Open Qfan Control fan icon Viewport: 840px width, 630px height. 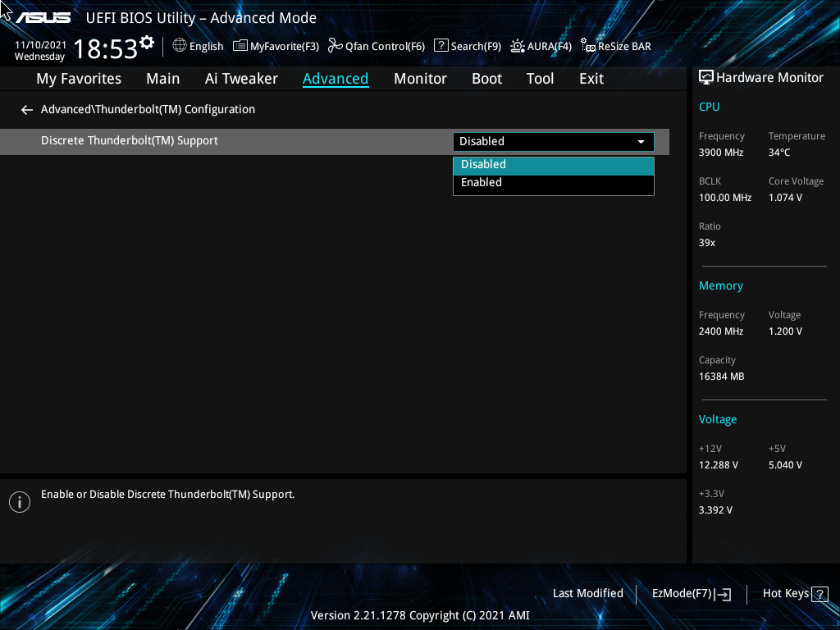coord(336,46)
